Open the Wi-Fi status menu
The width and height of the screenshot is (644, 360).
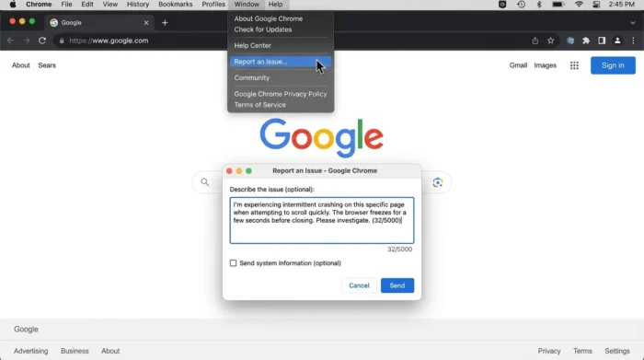[x=579, y=5]
